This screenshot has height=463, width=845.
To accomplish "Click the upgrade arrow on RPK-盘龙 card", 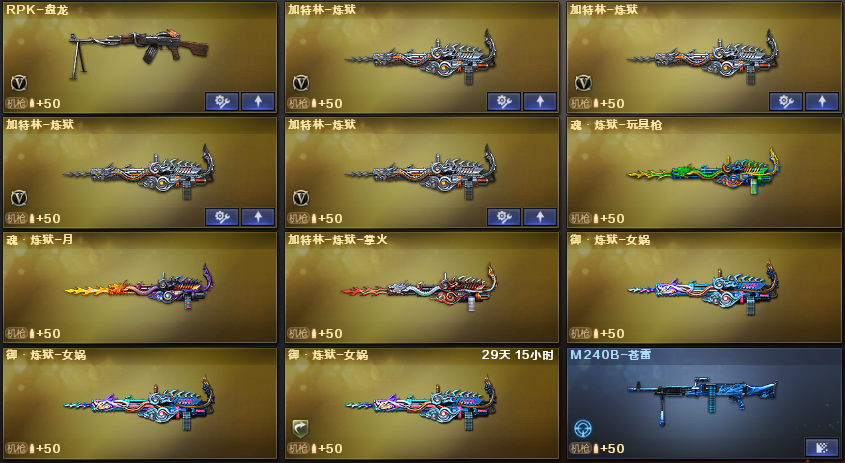I will pos(258,101).
